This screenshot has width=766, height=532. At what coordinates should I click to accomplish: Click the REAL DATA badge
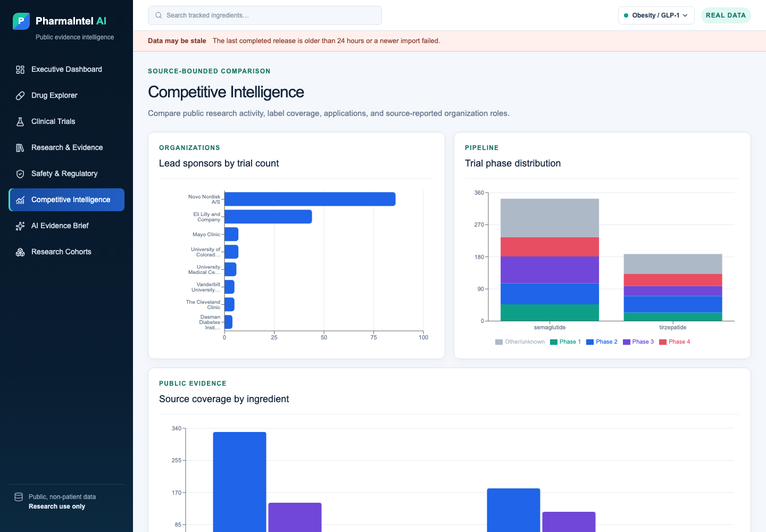pyautogui.click(x=726, y=15)
